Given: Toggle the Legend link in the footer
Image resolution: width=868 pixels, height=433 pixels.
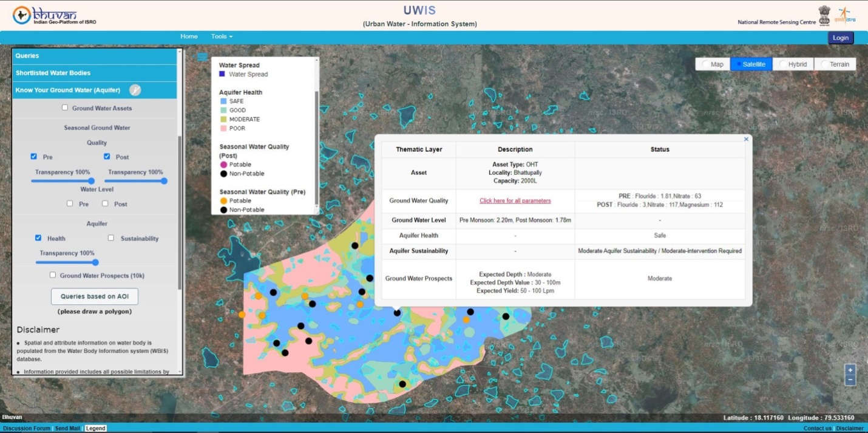Looking at the screenshot, I should click(95, 429).
